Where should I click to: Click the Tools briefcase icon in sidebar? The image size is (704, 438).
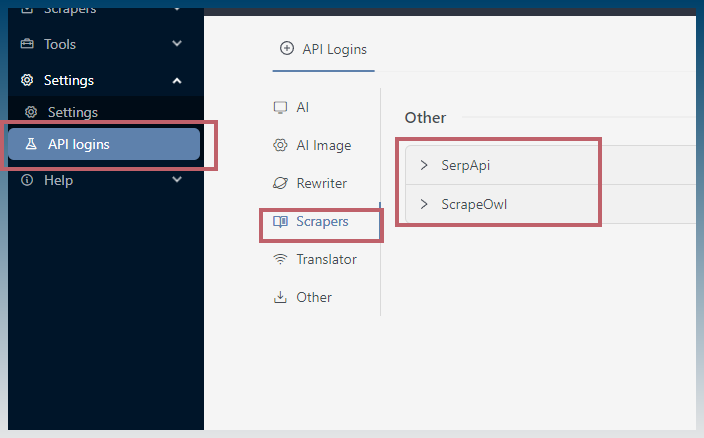27,44
